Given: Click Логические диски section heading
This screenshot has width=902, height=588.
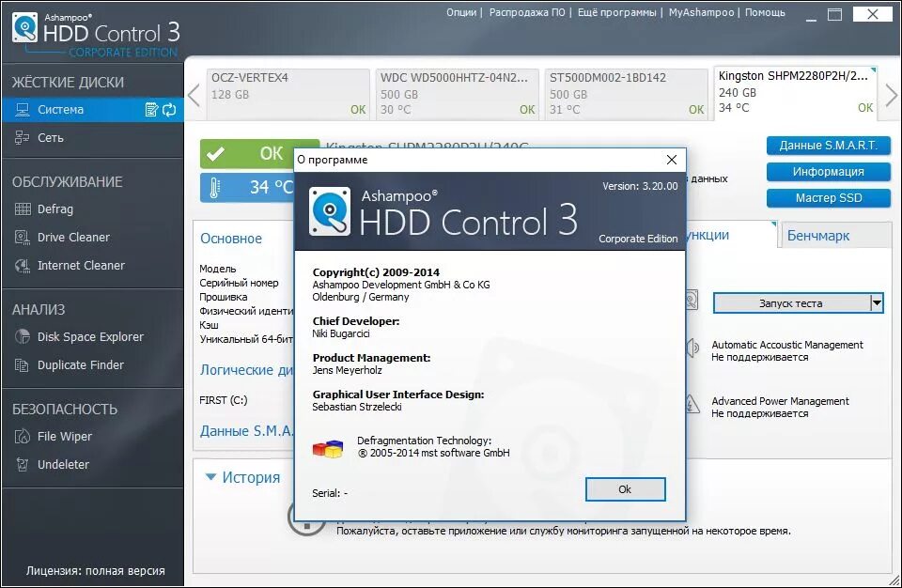Looking at the screenshot, I should [247, 370].
